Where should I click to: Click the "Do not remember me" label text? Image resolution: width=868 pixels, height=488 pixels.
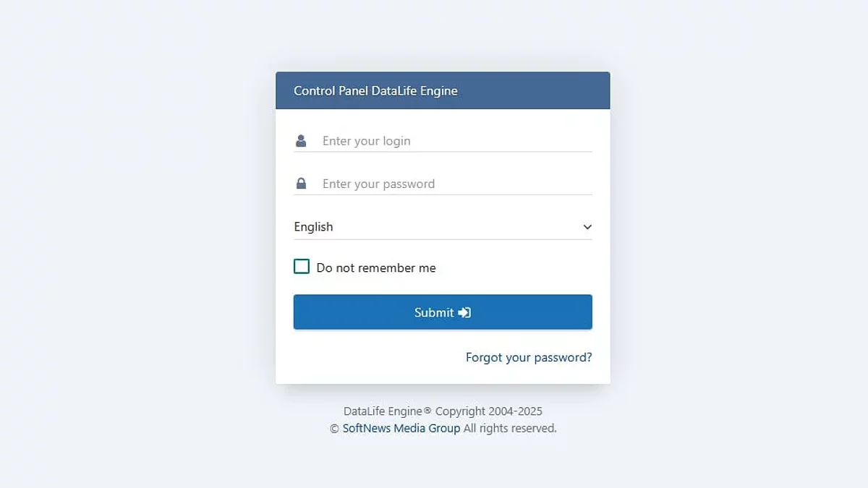click(376, 268)
